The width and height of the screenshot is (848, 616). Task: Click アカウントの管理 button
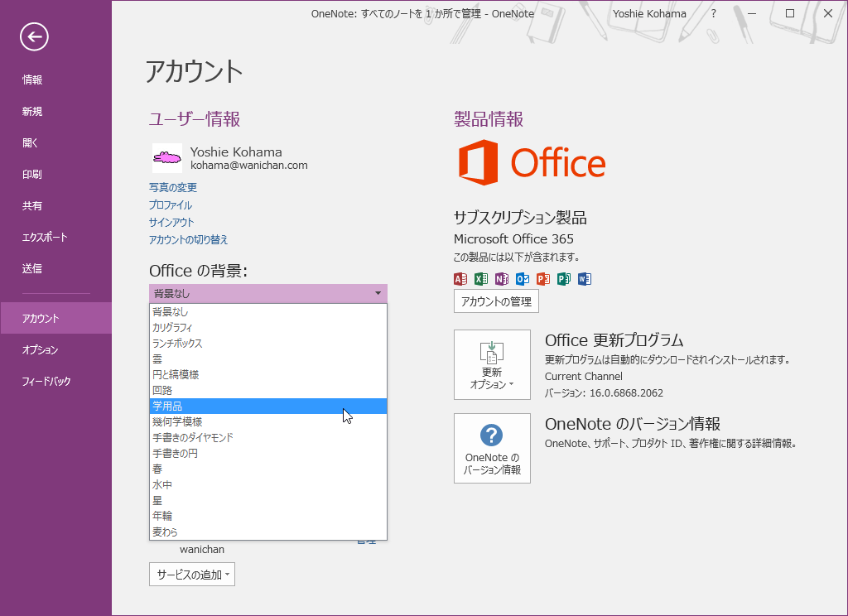(496, 301)
